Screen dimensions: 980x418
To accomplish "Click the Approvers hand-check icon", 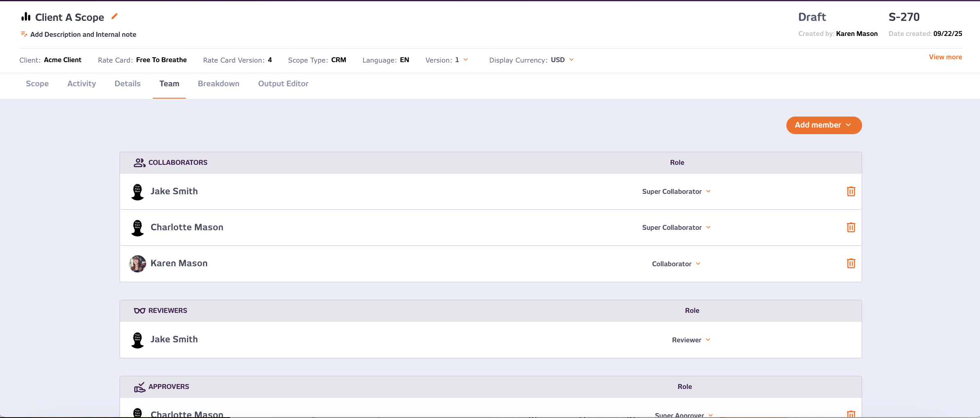I will click(139, 387).
